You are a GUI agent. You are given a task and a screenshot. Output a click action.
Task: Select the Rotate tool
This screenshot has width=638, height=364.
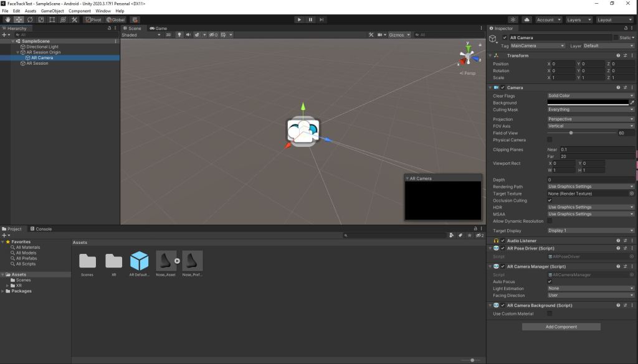click(30, 20)
